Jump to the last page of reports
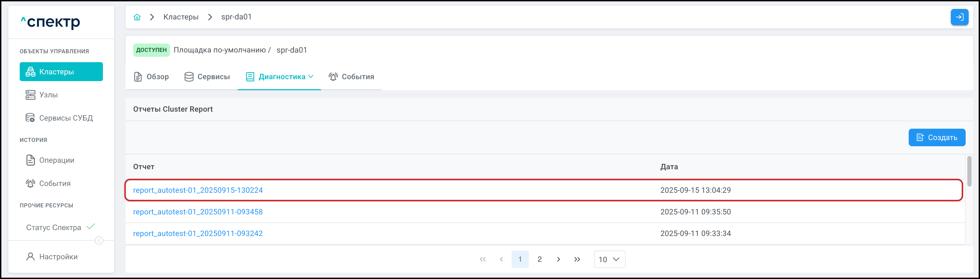Image resolution: width=980 pixels, height=279 pixels. tap(577, 259)
